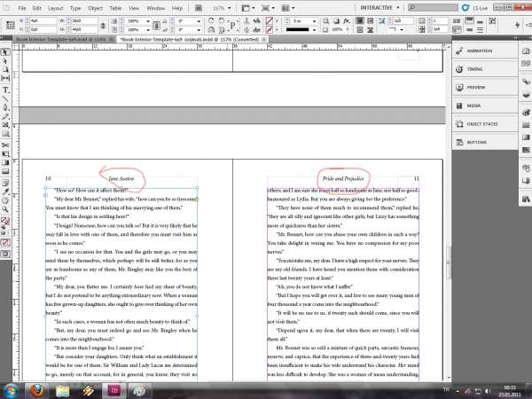The height and width of the screenshot is (399, 532).
Task: Open the shear angle dropdown
Action: tap(199, 30)
